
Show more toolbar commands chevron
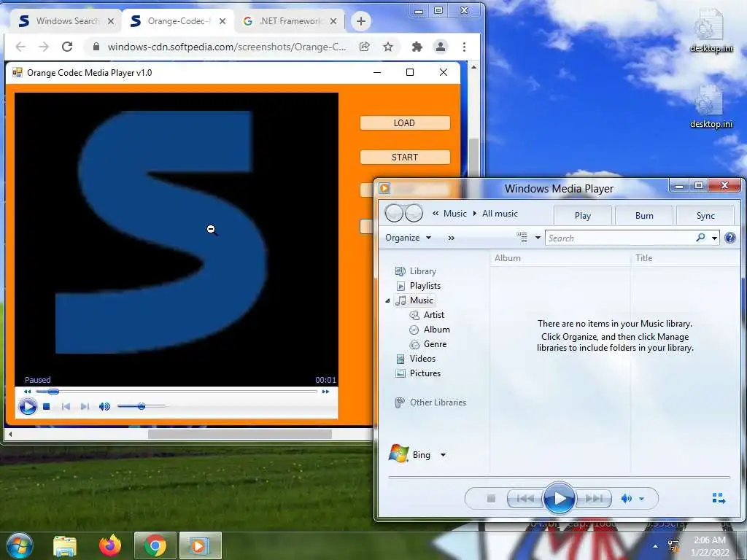click(x=451, y=238)
